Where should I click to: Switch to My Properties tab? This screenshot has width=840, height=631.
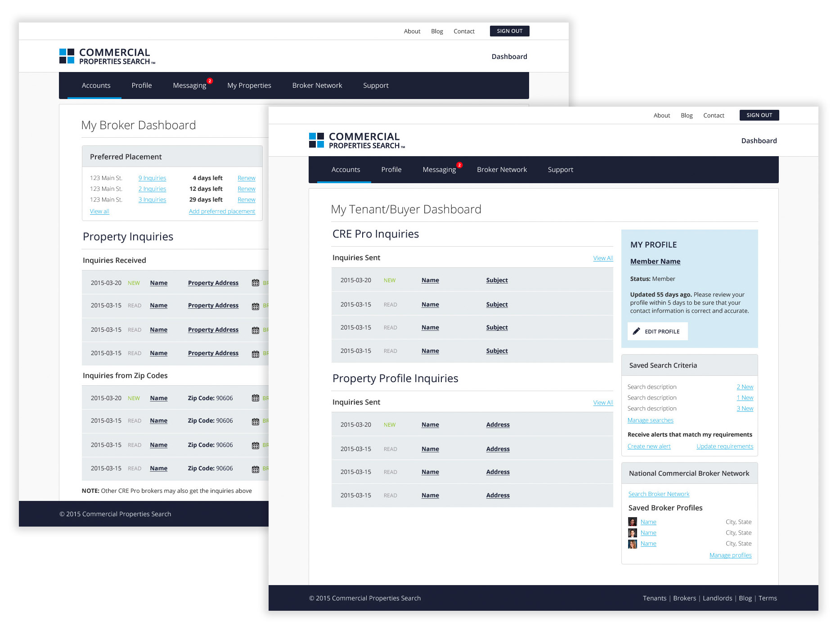tap(249, 86)
